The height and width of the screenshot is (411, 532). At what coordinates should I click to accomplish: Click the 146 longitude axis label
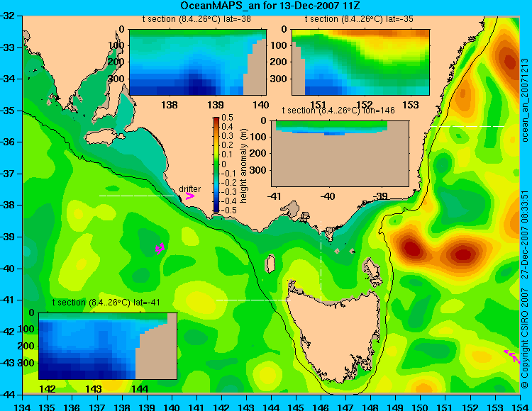click(x=321, y=407)
